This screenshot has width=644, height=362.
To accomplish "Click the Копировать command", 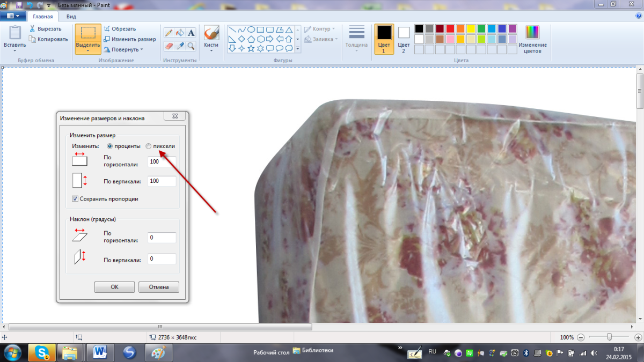I will [48, 39].
